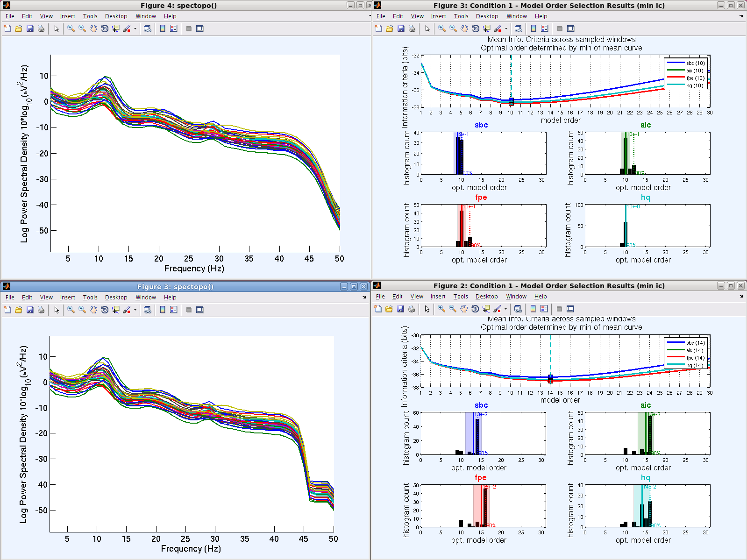Click Zoom Out icon in Figure 3 Model Order toolbar
Image resolution: width=747 pixels, height=560 pixels.
click(453, 28)
